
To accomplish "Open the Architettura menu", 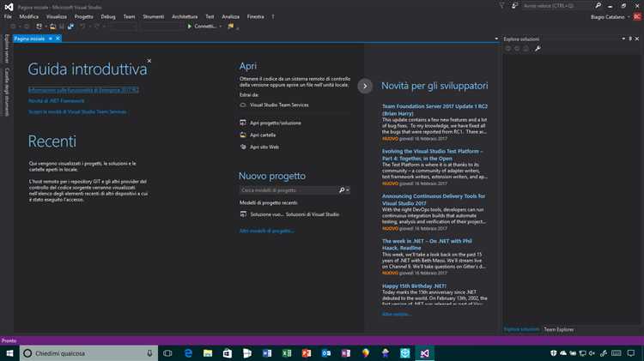I will (x=185, y=17).
